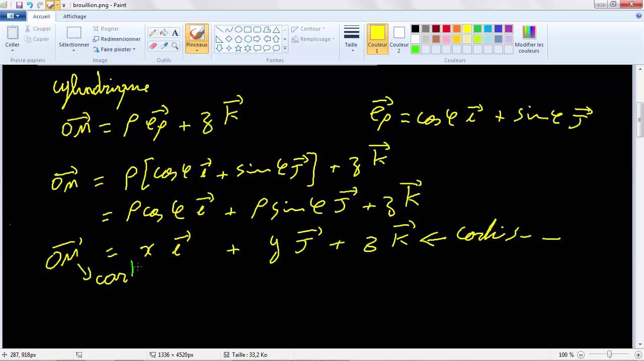Choose the right triangle shape

click(219, 39)
